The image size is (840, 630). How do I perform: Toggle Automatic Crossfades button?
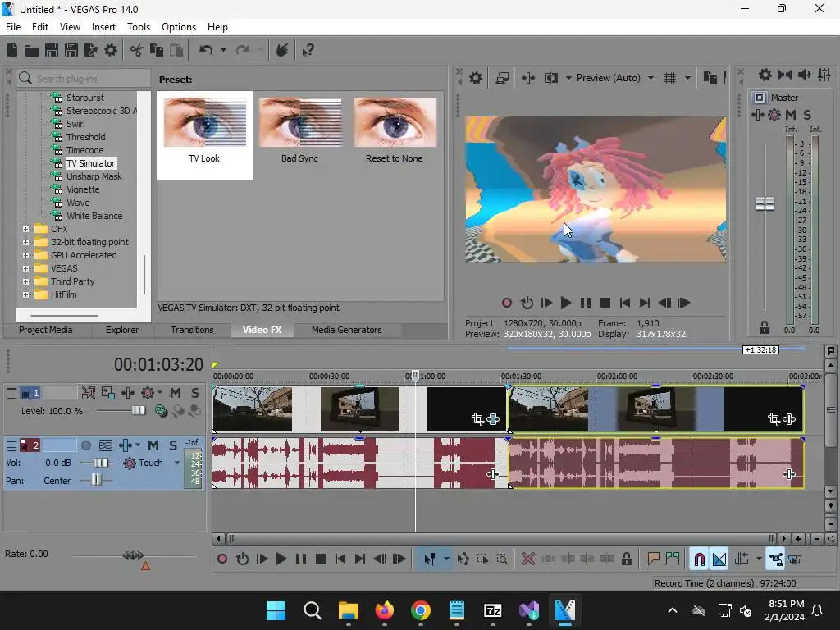pos(719,559)
